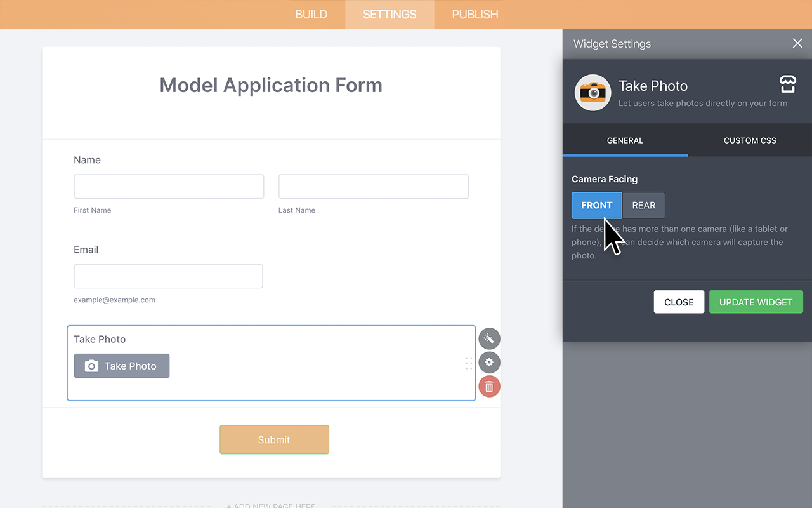Delete the Take Photo field with trash icon

pos(489,386)
